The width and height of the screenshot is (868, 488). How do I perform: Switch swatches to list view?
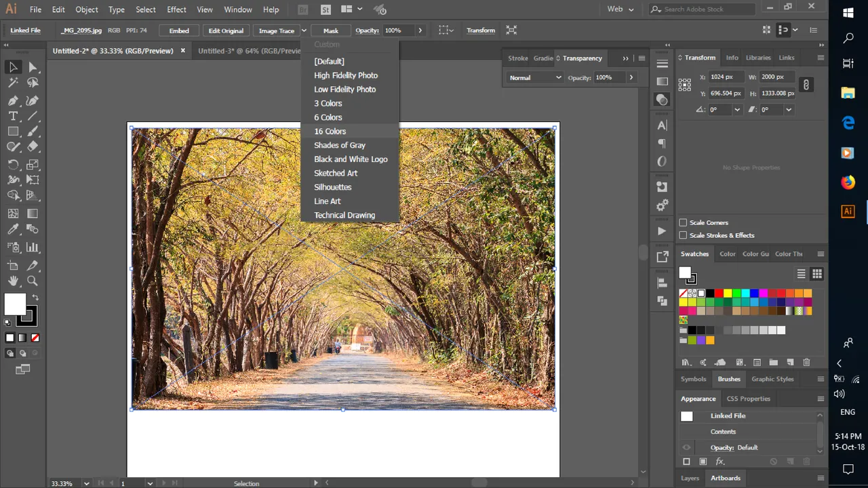coord(801,274)
